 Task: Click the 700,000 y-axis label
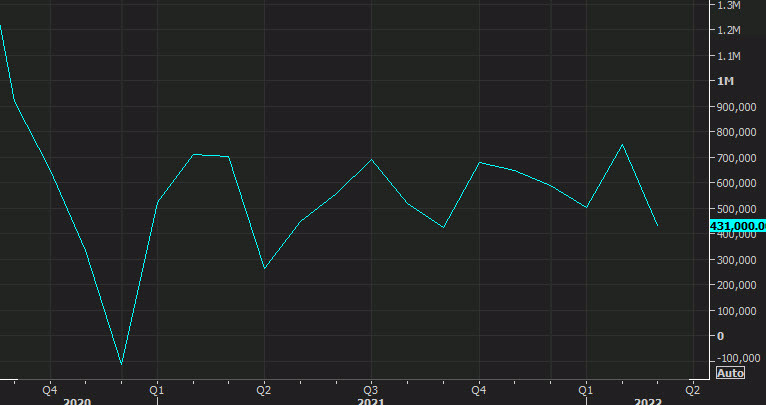tap(736, 158)
